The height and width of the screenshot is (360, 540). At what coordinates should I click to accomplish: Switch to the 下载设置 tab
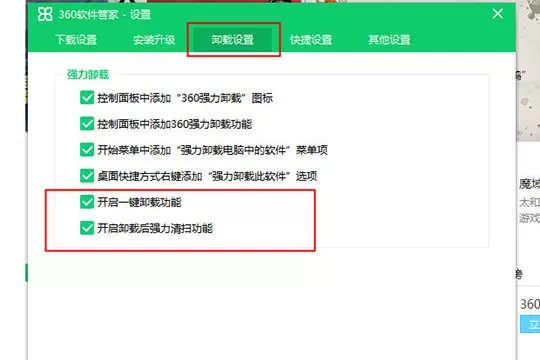(76, 40)
